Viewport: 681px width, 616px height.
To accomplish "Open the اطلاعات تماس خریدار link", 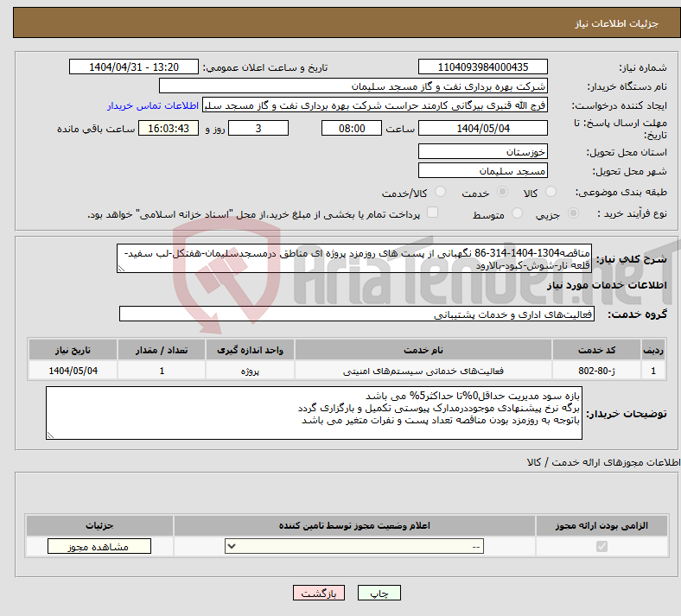I will 153,106.
